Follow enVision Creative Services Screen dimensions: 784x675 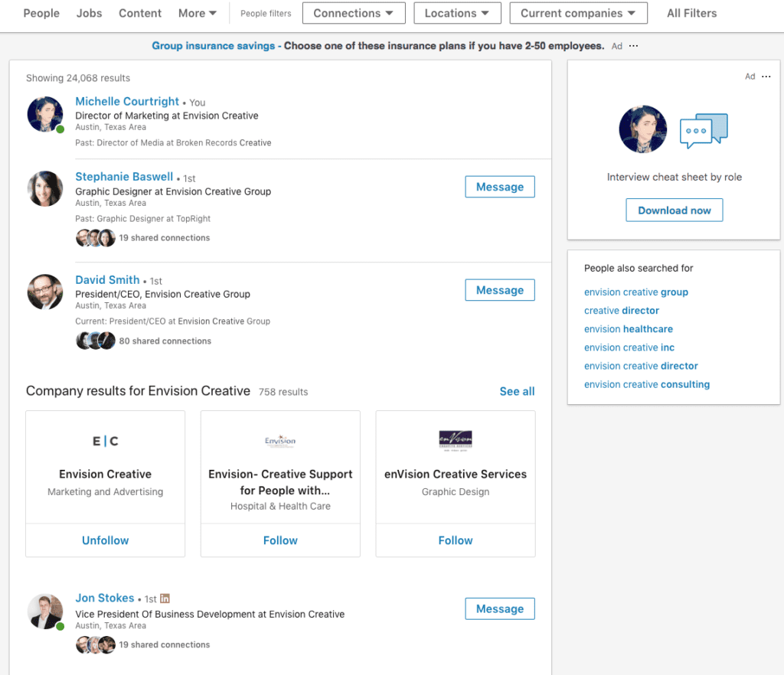[455, 540]
